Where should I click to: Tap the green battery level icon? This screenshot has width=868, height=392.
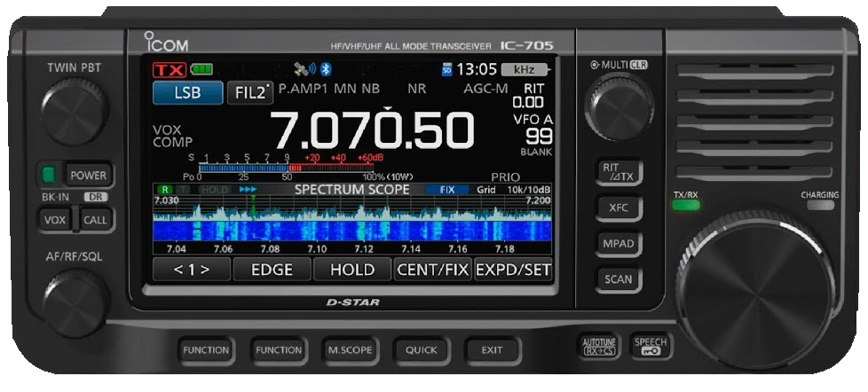point(201,70)
